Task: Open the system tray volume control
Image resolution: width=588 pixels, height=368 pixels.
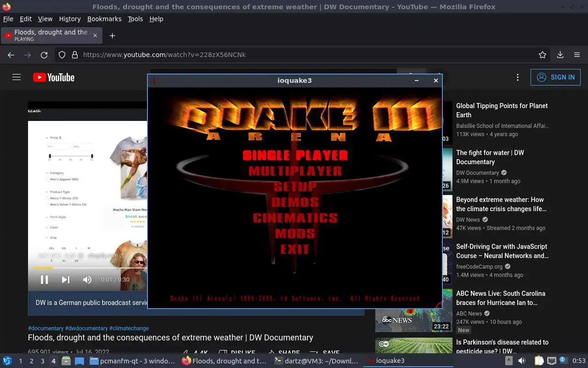Action: click(522, 361)
